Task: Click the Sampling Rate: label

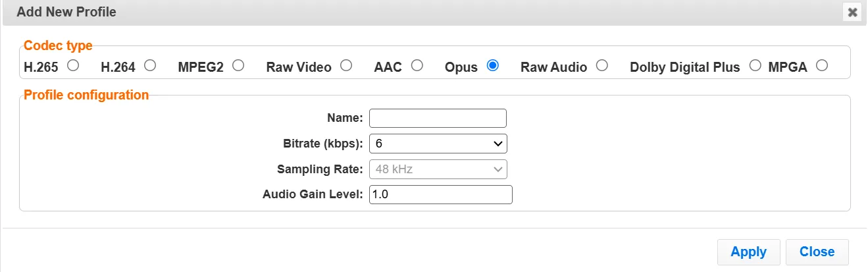Action: point(320,169)
